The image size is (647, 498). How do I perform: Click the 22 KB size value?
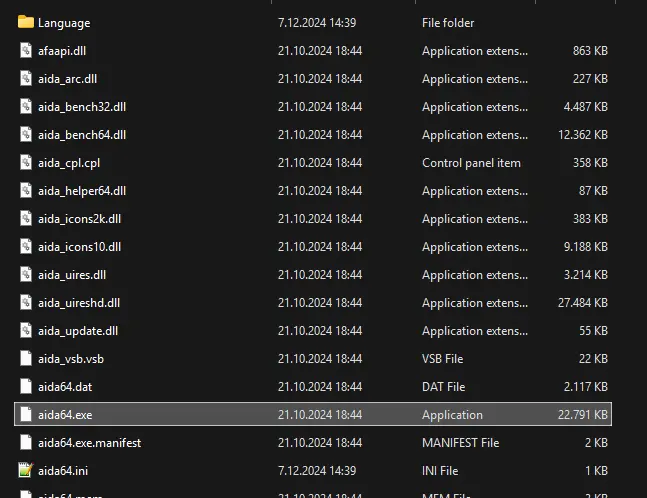tap(593, 359)
